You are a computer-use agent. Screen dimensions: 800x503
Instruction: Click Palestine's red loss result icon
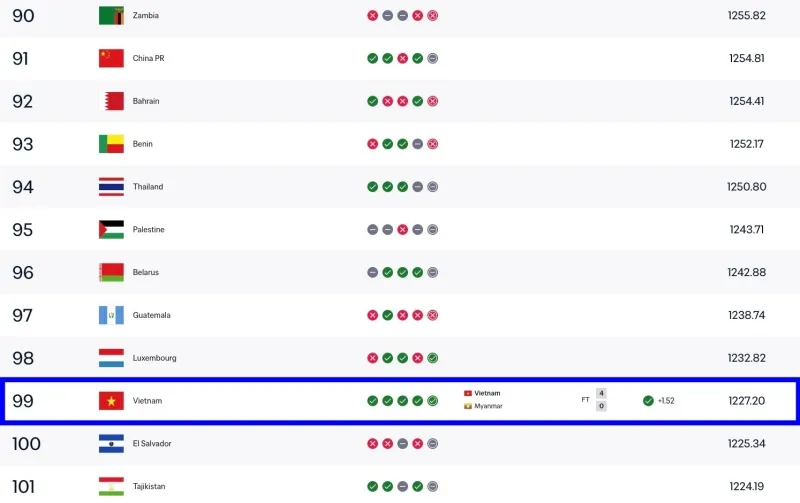coord(403,230)
